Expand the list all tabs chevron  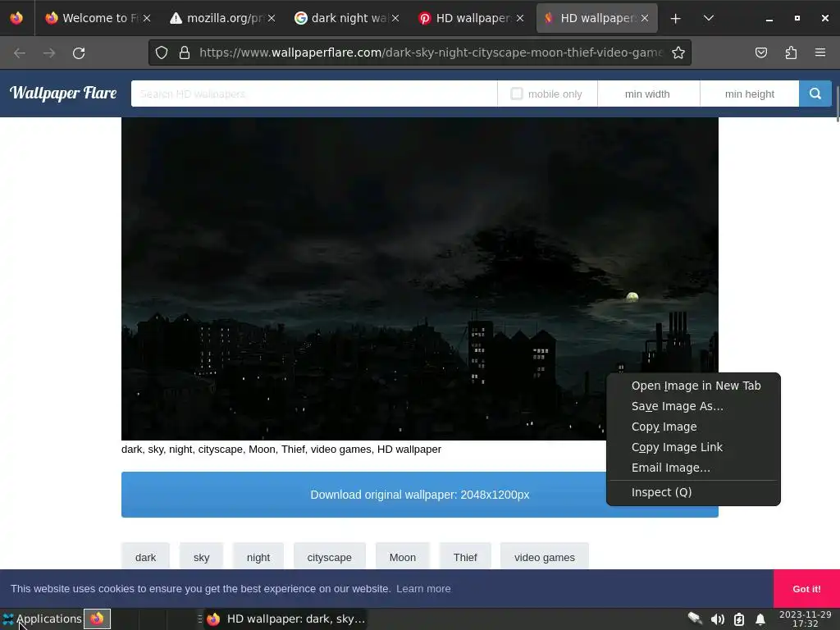(x=708, y=18)
